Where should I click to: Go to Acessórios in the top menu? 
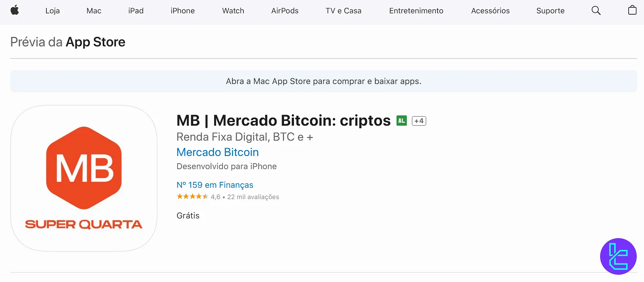coord(490,11)
